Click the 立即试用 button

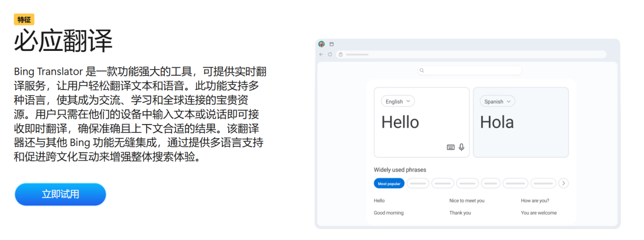(60, 194)
